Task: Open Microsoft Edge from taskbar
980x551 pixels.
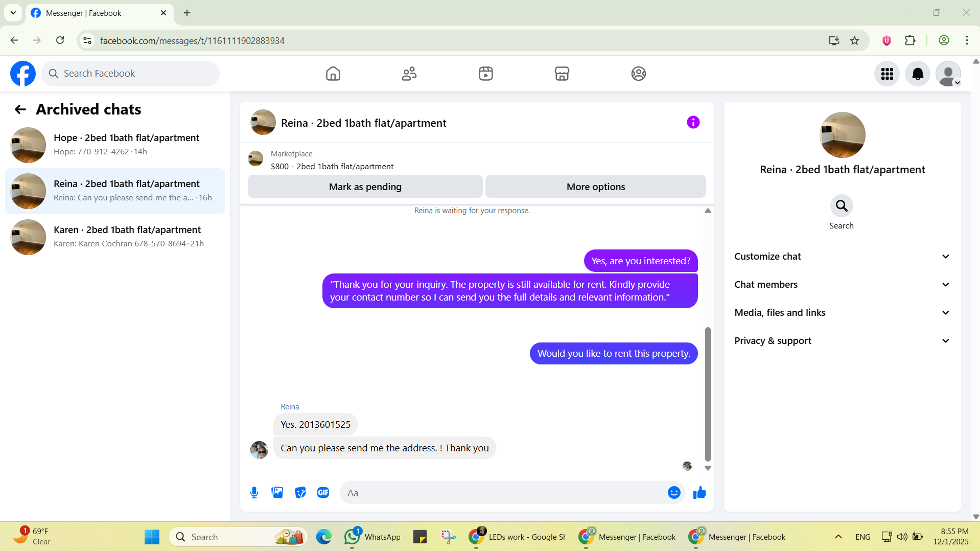Action: point(323,537)
